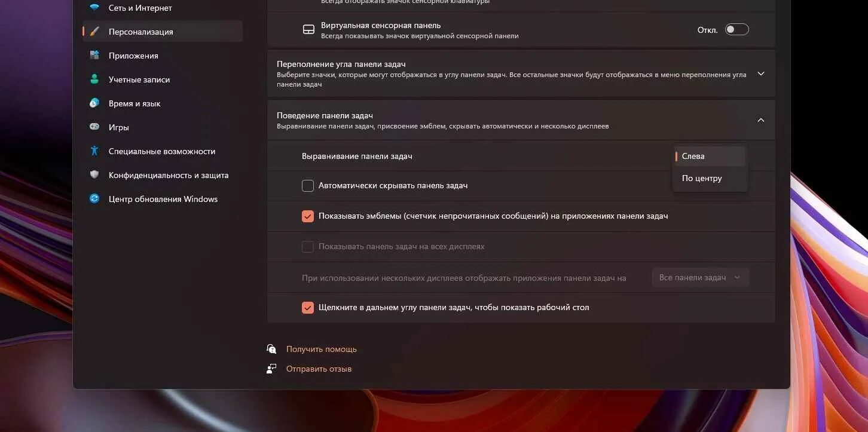Open the Конфиденциальность и защита shield icon
Screen dimensions: 868x432
coord(94,175)
